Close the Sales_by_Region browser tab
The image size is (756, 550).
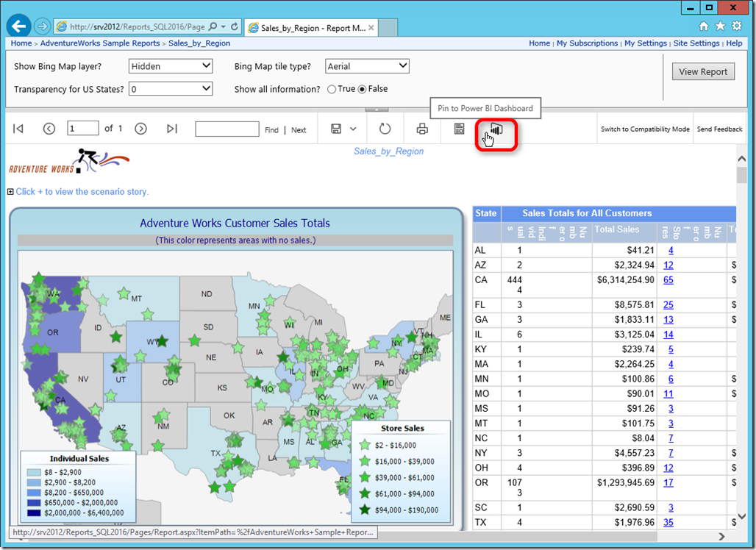tap(371, 27)
